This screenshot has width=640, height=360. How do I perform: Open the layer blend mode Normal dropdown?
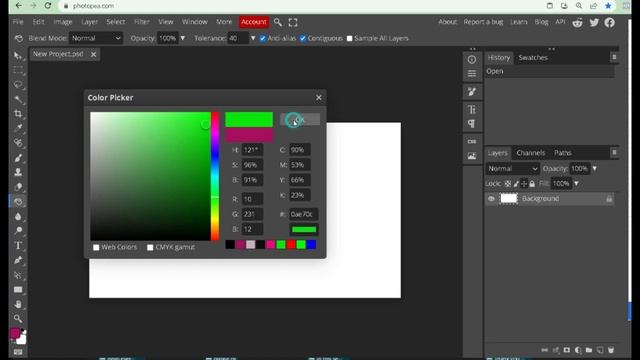(513, 169)
